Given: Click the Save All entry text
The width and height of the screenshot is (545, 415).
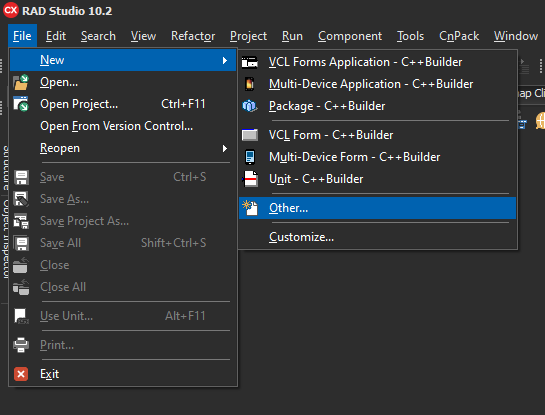Looking at the screenshot, I should (60, 243).
